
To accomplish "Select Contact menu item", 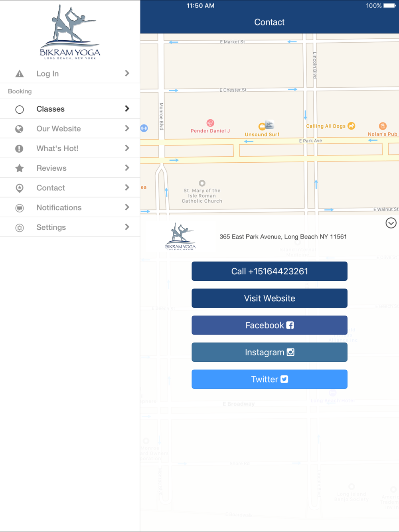I will tap(70, 188).
